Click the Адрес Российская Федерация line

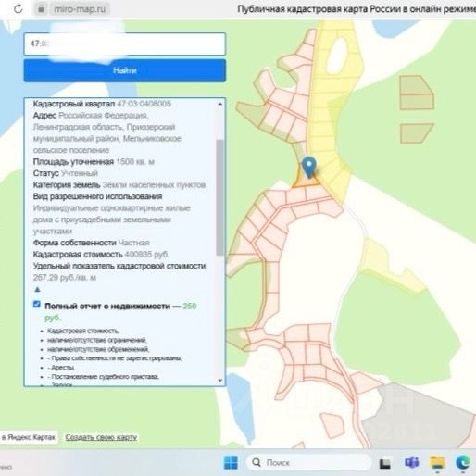point(91,116)
